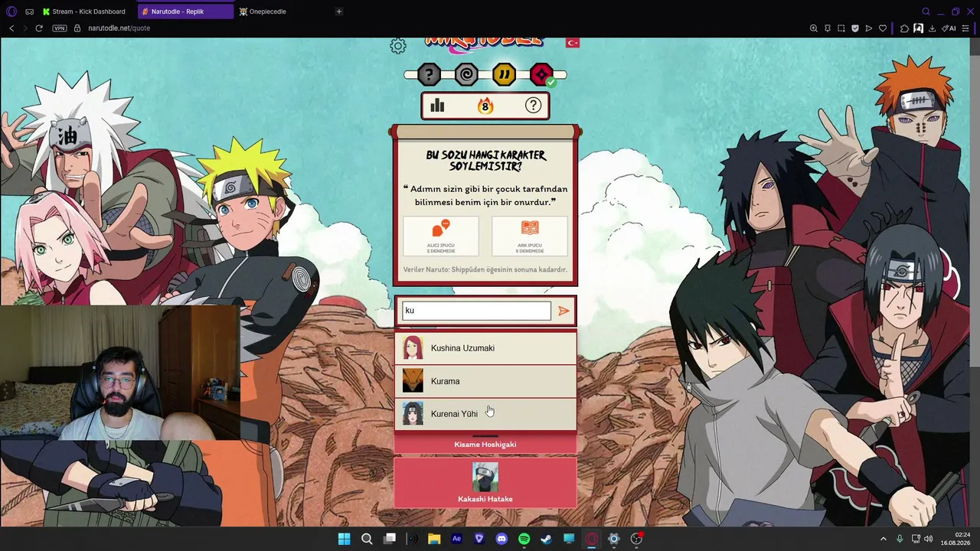Click the 'Alıcı ipucu' hint tile
The height and width of the screenshot is (551, 980).
click(x=441, y=236)
